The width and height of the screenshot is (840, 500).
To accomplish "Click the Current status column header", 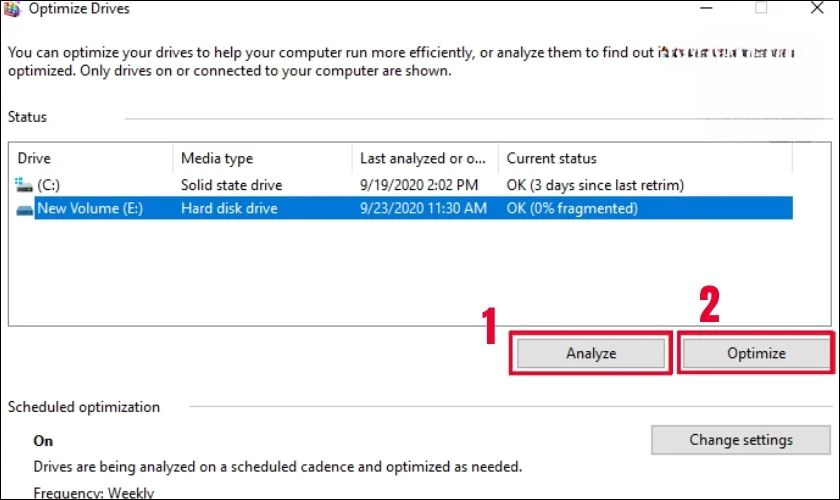I will [551, 159].
